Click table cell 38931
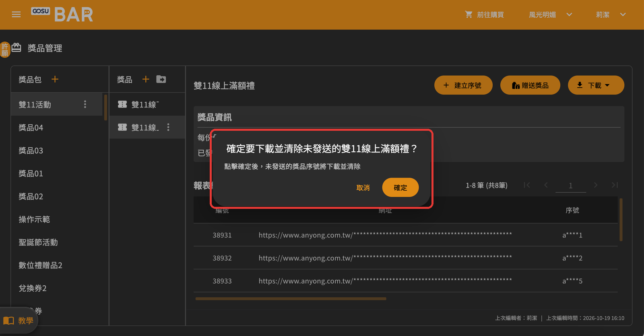Screen dimensions: 644x336 (222, 235)
